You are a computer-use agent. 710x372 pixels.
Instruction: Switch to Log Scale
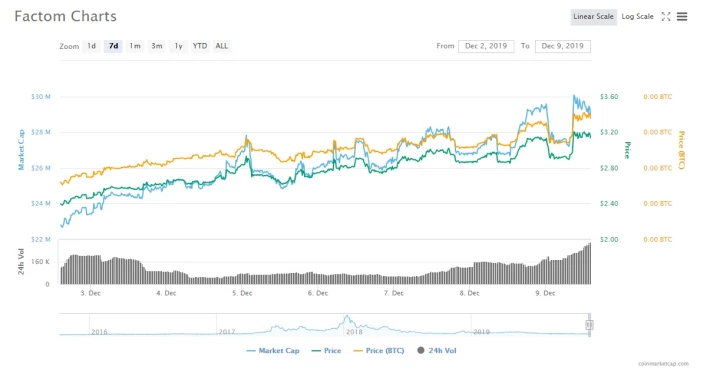click(x=637, y=17)
